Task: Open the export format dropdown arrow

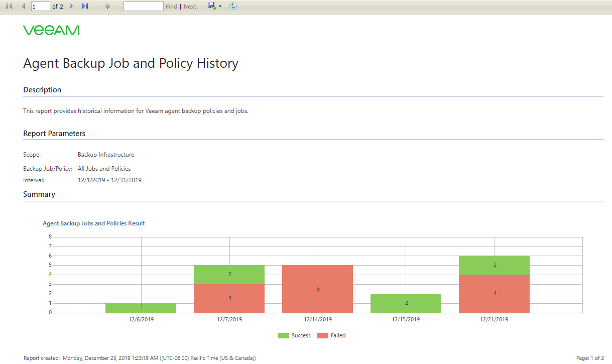Action: pyautogui.click(x=220, y=7)
